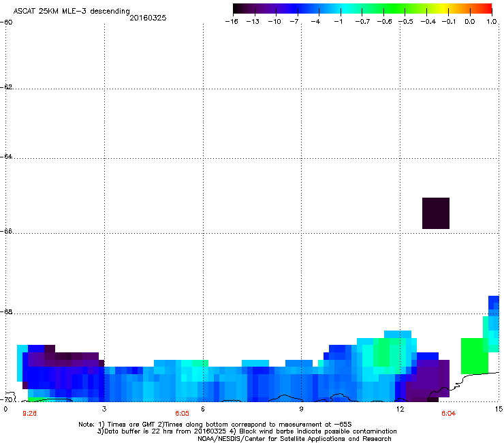Click the NOAA/NESDIS credit line
The height and width of the screenshot is (443, 504).
click(x=294, y=439)
